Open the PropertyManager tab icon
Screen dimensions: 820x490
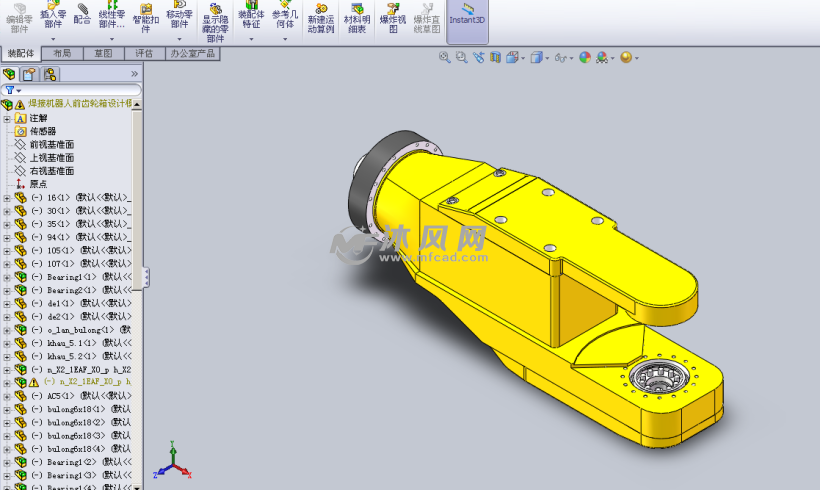[29, 74]
